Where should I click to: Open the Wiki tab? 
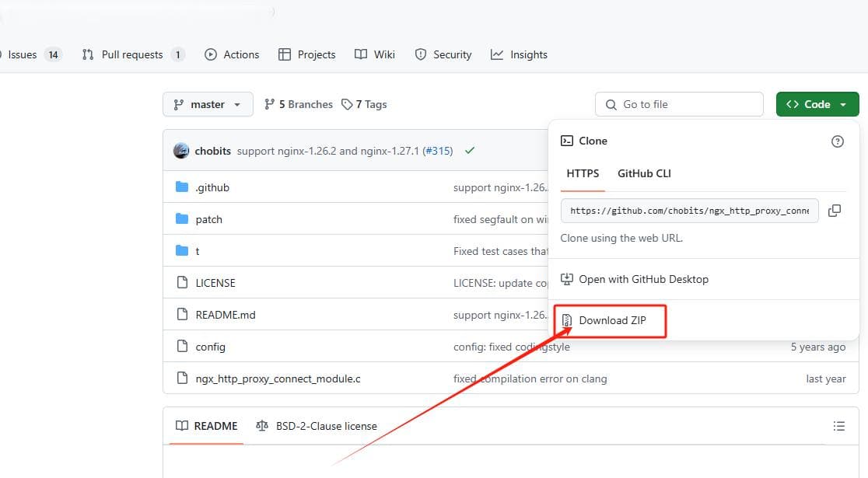pyautogui.click(x=375, y=54)
